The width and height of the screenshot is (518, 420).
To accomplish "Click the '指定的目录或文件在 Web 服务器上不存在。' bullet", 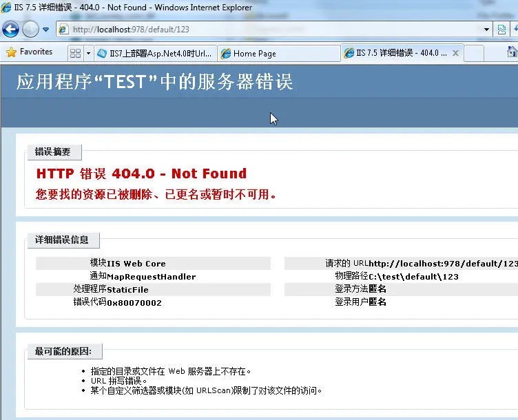I will (x=171, y=371).
